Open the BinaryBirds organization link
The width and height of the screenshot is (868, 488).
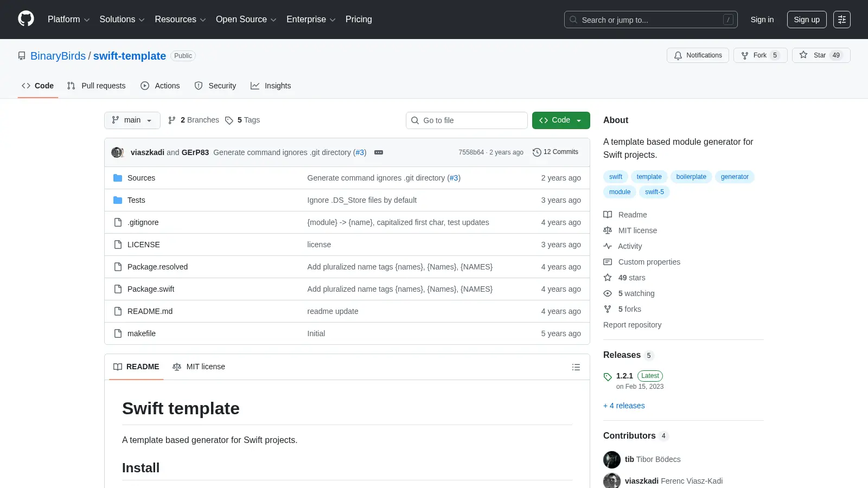click(x=58, y=56)
